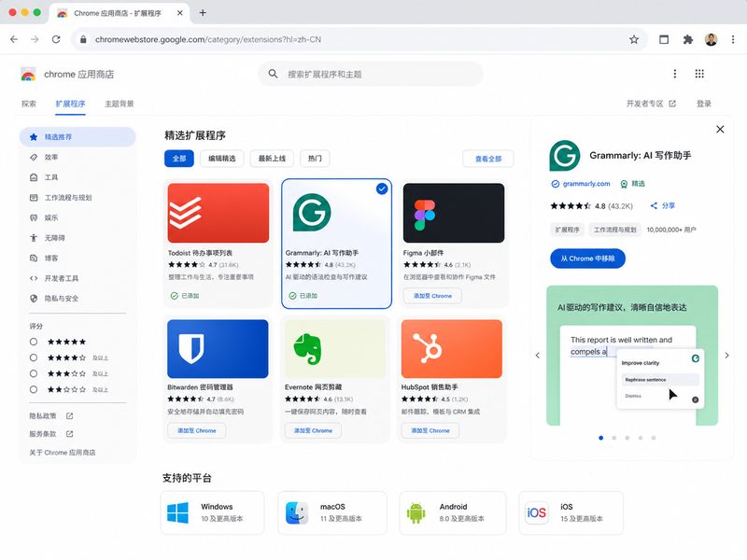Click the 工作流程与规划 tag in detail panel
Viewport: 747px width, 560px height.
click(x=614, y=230)
